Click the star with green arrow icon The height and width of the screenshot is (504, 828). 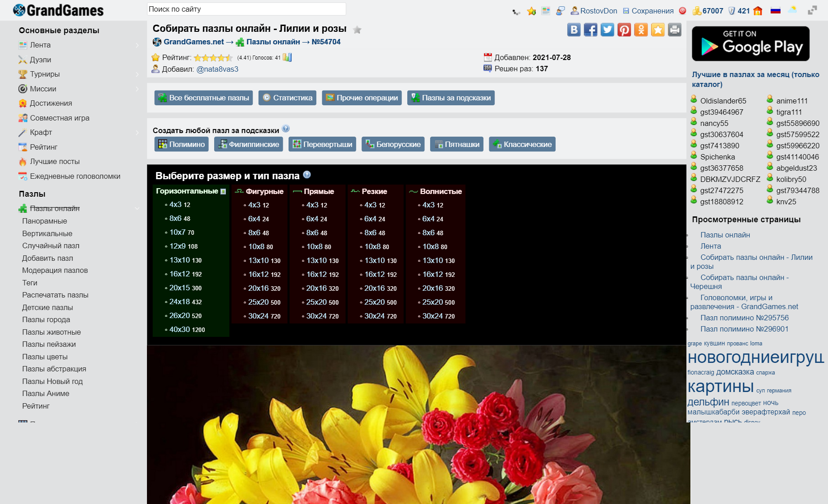pyautogui.click(x=531, y=11)
